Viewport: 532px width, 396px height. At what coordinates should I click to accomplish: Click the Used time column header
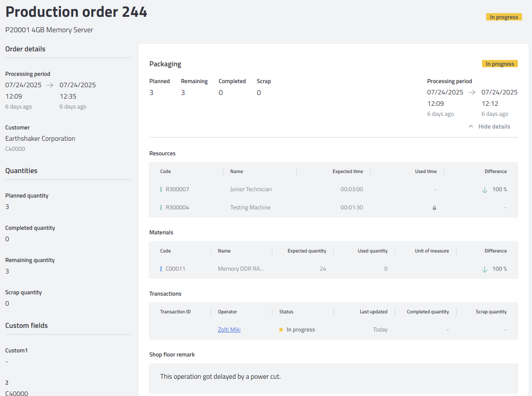(x=426, y=171)
